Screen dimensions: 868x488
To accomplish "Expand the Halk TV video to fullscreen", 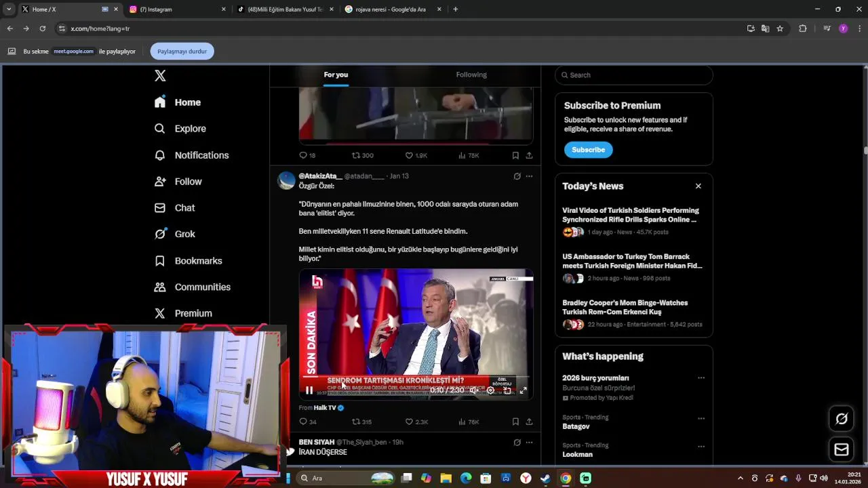I will 523,390.
